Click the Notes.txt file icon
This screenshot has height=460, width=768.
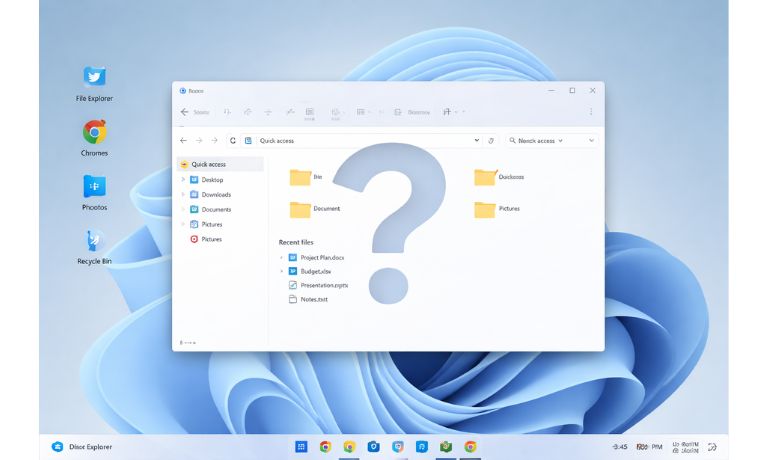[293, 299]
